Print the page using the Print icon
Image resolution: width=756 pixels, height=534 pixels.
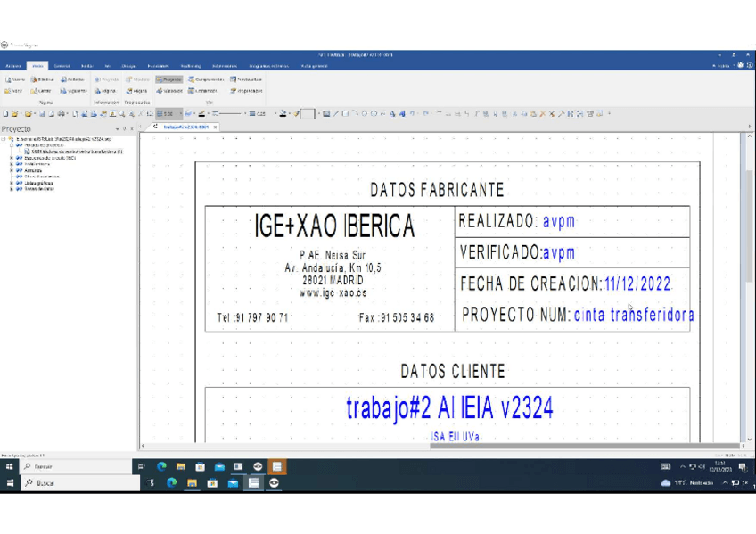62,114
